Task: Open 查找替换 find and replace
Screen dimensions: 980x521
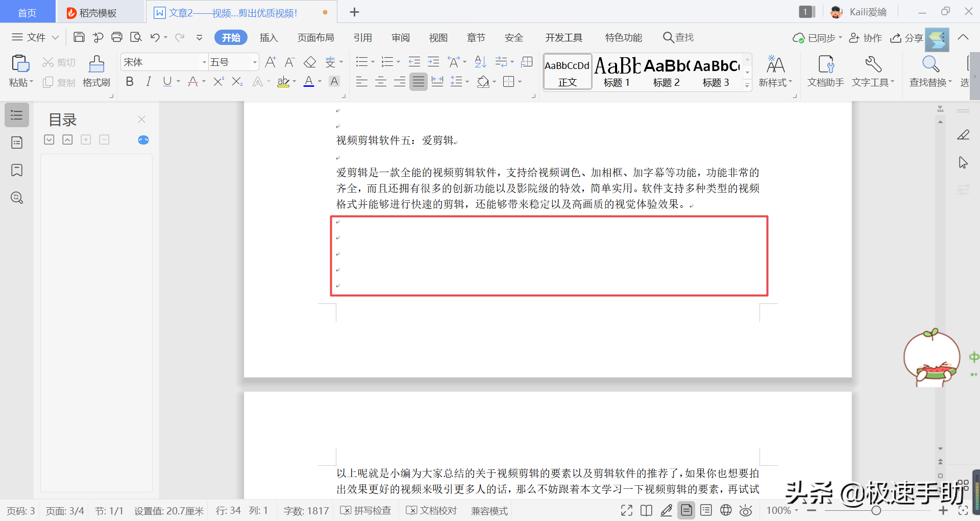Action: [930, 71]
